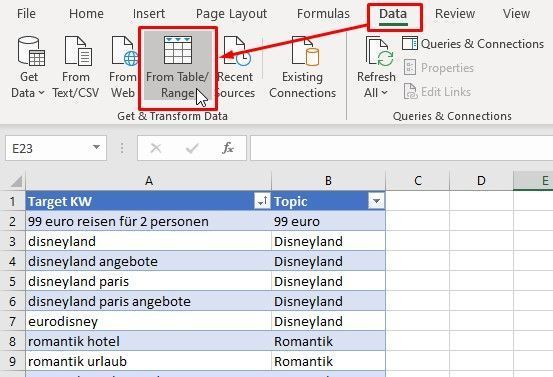The height and width of the screenshot is (377, 553).
Task: Select cell '99 euro reisen für 2 personen'
Action: [148, 221]
